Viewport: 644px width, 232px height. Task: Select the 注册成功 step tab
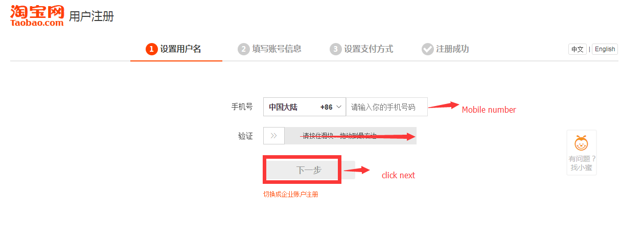click(445, 49)
